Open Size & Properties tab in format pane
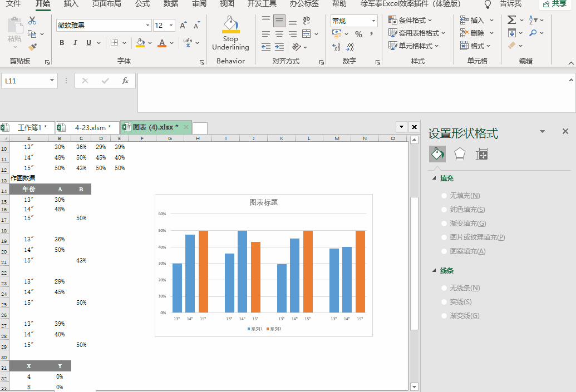Screen dimensions: 576x392 click(481, 155)
